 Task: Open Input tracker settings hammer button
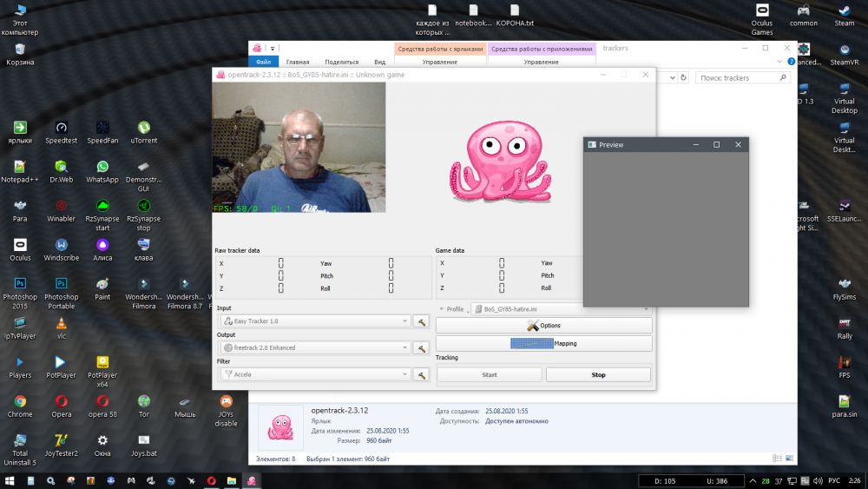[421, 321]
